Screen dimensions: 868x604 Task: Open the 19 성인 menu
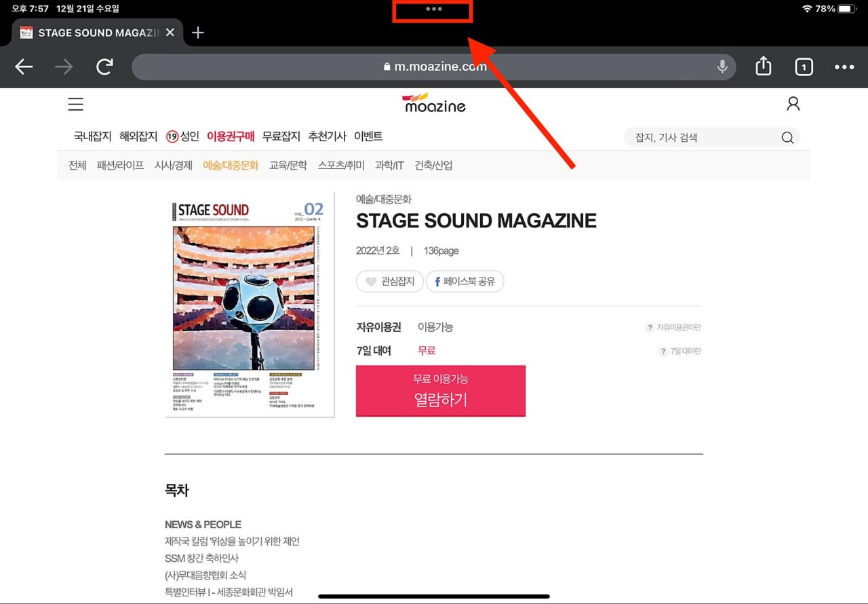(x=182, y=136)
